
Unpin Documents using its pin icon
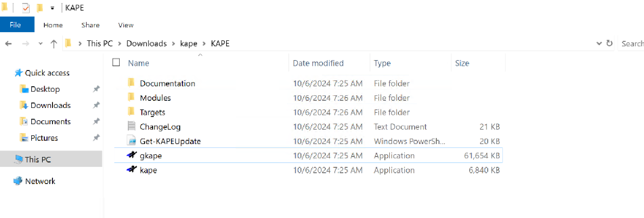click(96, 121)
